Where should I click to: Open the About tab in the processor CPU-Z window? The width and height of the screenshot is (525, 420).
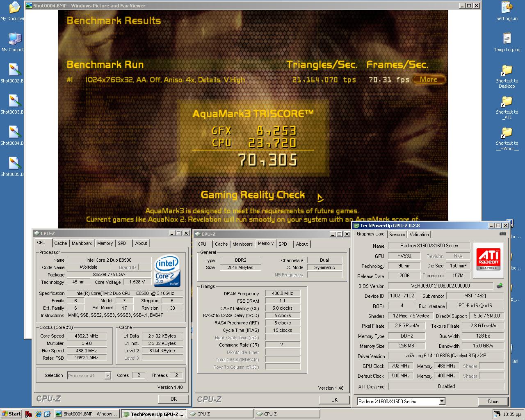tap(141, 243)
